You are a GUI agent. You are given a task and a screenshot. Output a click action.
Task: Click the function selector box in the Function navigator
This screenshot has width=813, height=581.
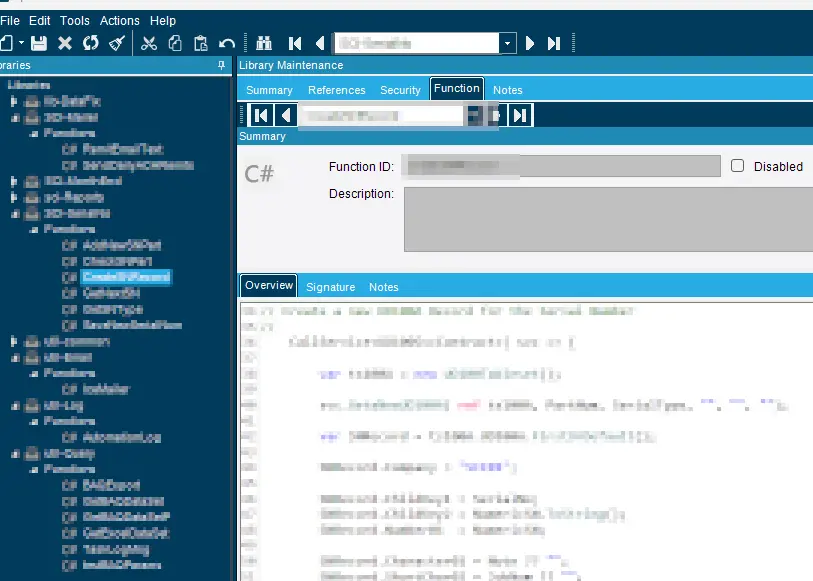381,115
